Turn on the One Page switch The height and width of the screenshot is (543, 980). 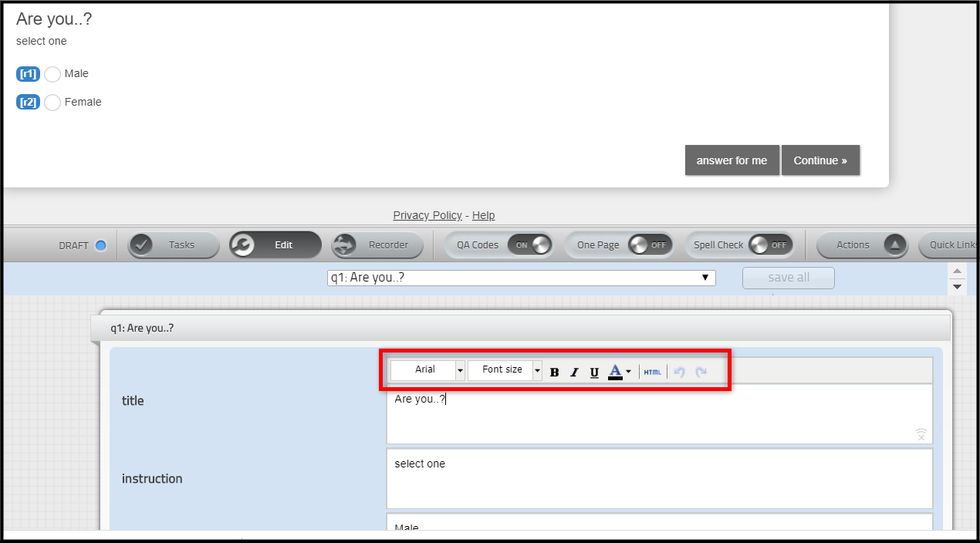coord(650,245)
